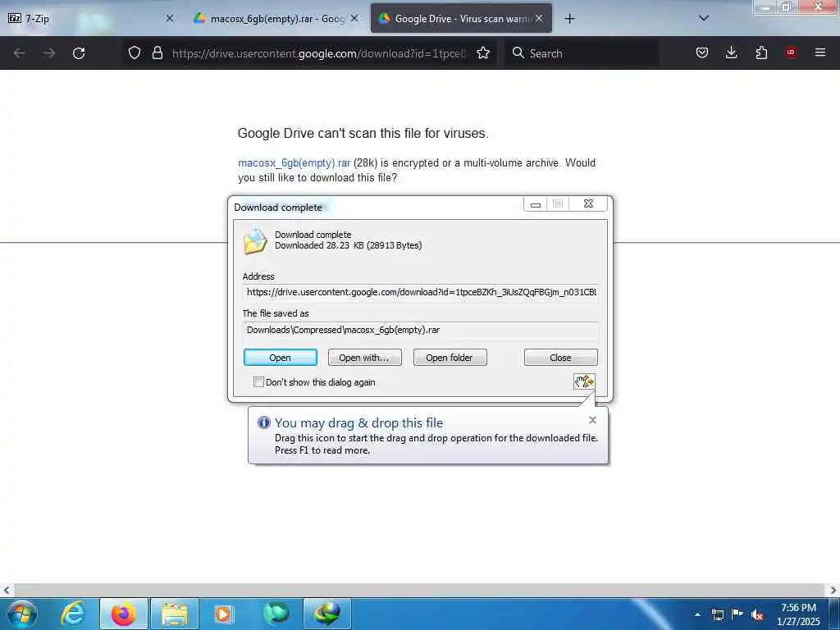Click the Address field in dialog
The width and height of the screenshot is (840, 630).
(421, 293)
